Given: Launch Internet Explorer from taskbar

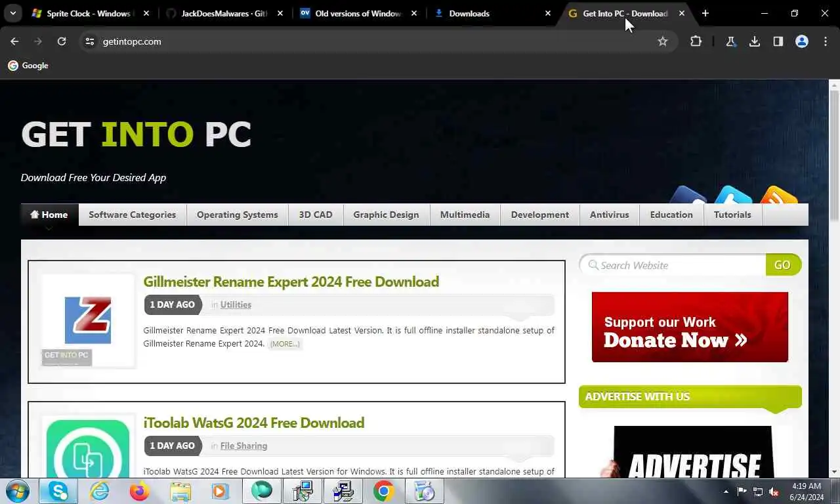Looking at the screenshot, I should tap(99, 491).
